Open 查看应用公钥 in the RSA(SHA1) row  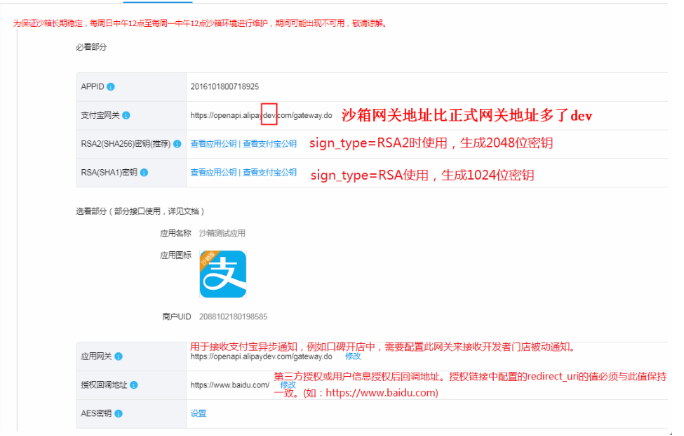tap(214, 172)
